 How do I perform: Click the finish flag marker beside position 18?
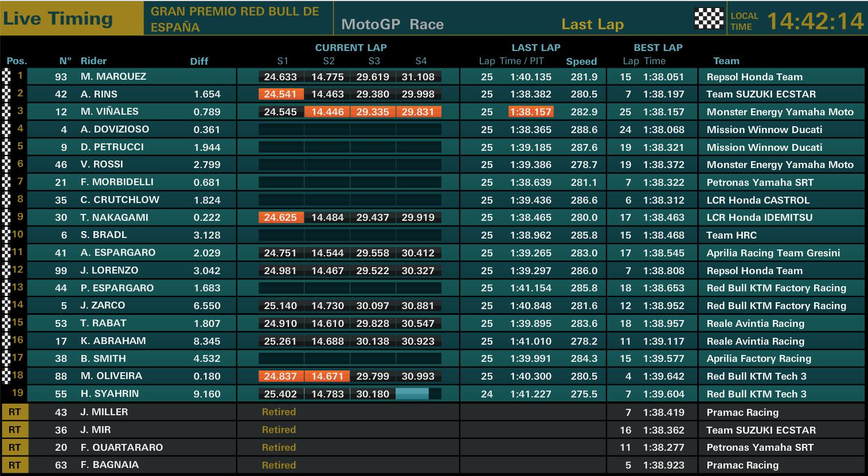click(7, 376)
